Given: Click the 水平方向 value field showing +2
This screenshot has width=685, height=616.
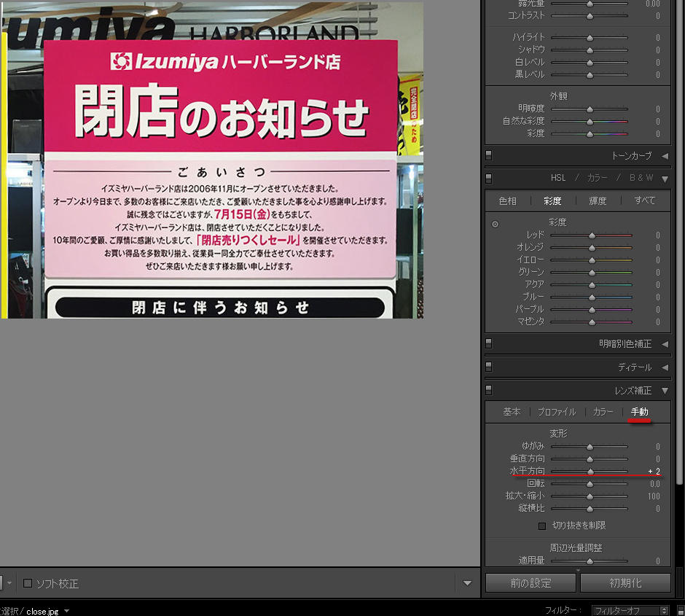Looking at the screenshot, I should pyautogui.click(x=654, y=472).
